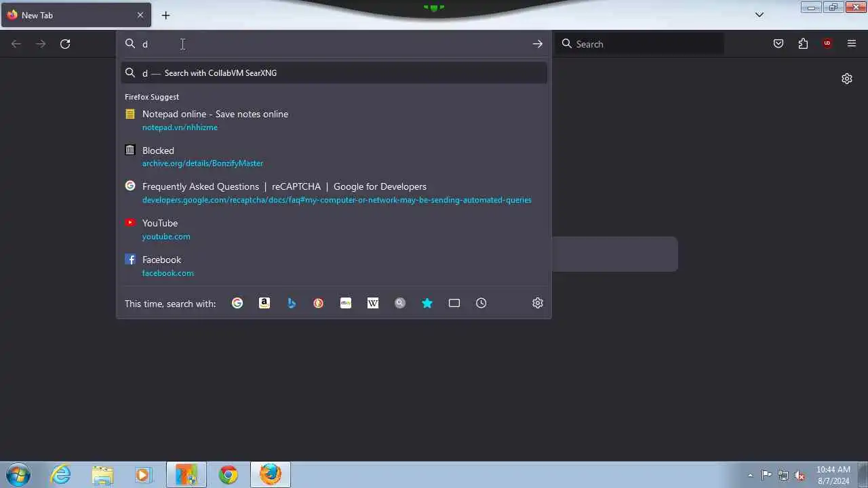Viewport: 868px width, 488px height.
Task: Show hidden system tray icons
Action: (x=750, y=475)
